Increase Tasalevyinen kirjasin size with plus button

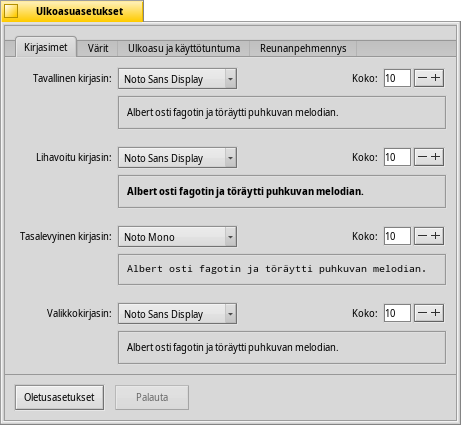coord(436,236)
